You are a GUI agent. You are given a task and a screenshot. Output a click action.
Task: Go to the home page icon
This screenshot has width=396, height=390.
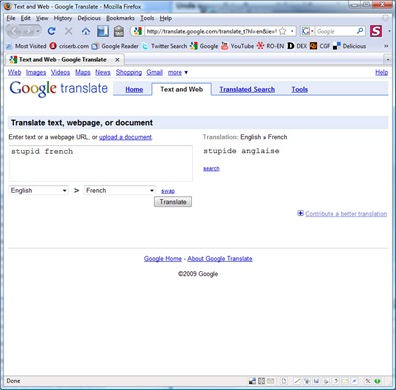coord(86,31)
